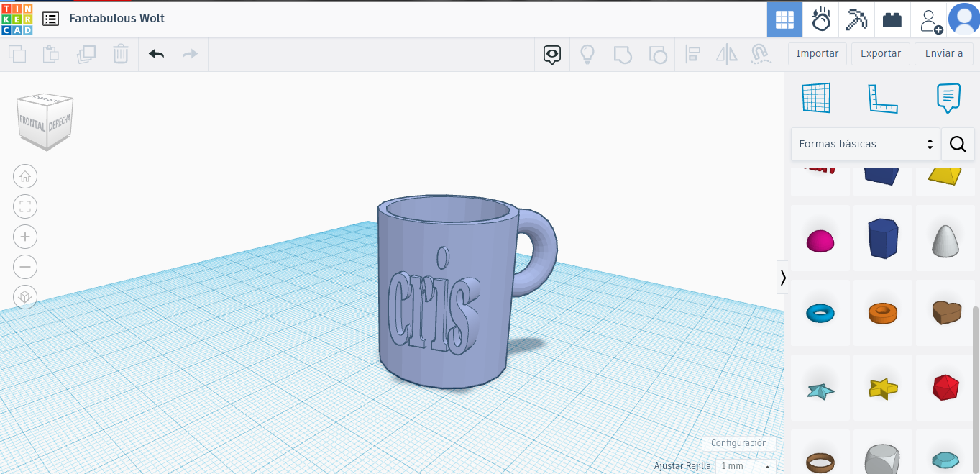This screenshot has height=474, width=980.
Task: Toggle orthographic perspective view cube icon
Action: click(25, 297)
